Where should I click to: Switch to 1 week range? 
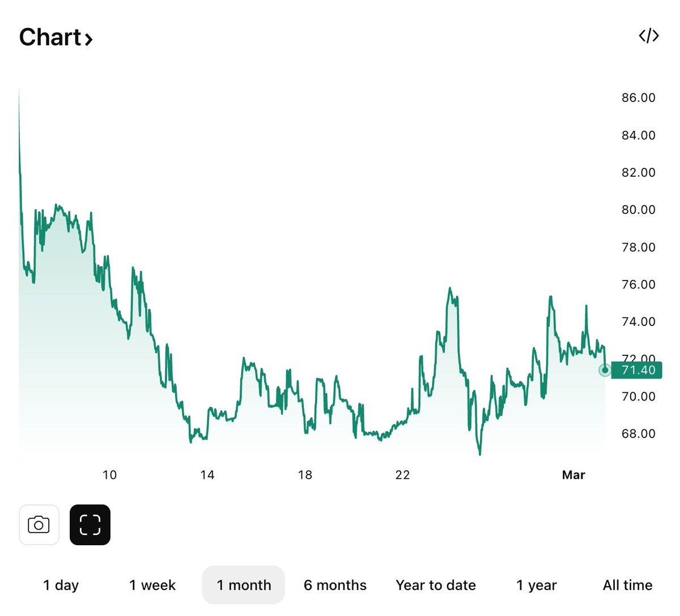(x=152, y=585)
